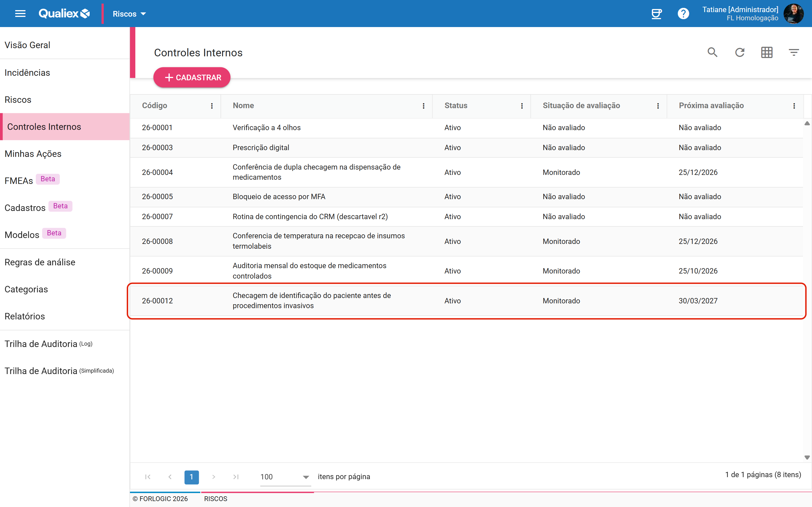Open the hamburger navigation menu
Viewport: 812px width, 507px height.
point(21,14)
